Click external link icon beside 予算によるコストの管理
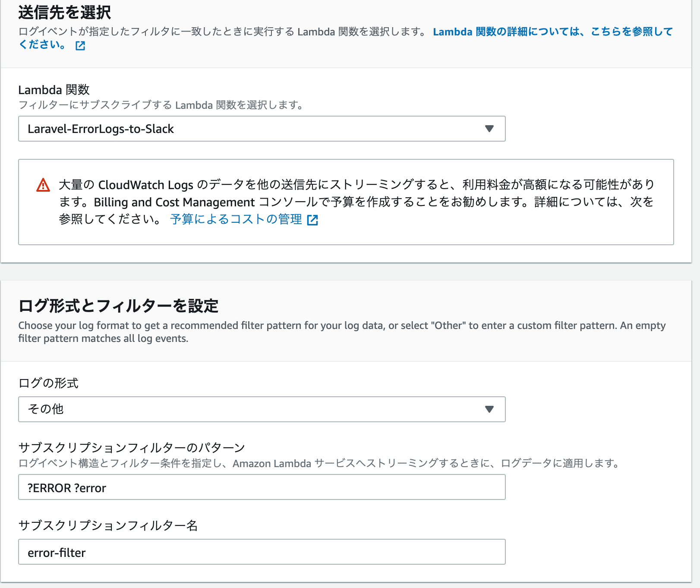The height and width of the screenshot is (588, 700). [x=312, y=220]
